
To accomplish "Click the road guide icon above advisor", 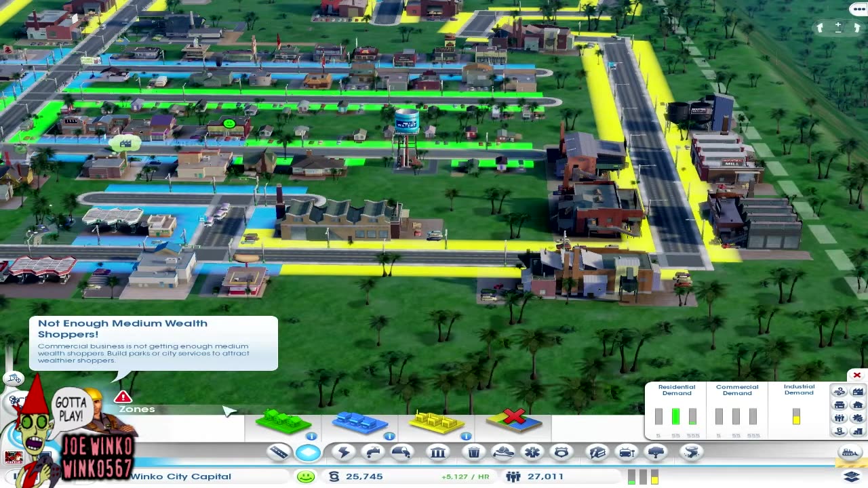I will pos(14,379).
